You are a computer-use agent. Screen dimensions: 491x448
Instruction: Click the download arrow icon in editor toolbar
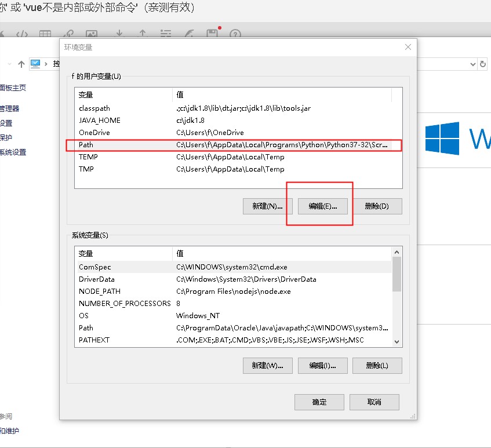coord(119,33)
